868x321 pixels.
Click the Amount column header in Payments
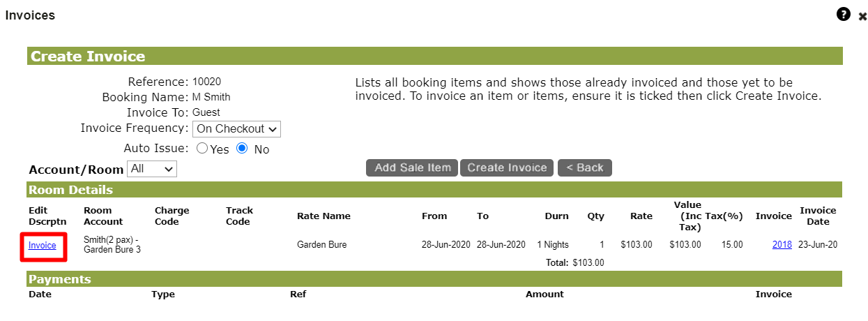(x=545, y=294)
